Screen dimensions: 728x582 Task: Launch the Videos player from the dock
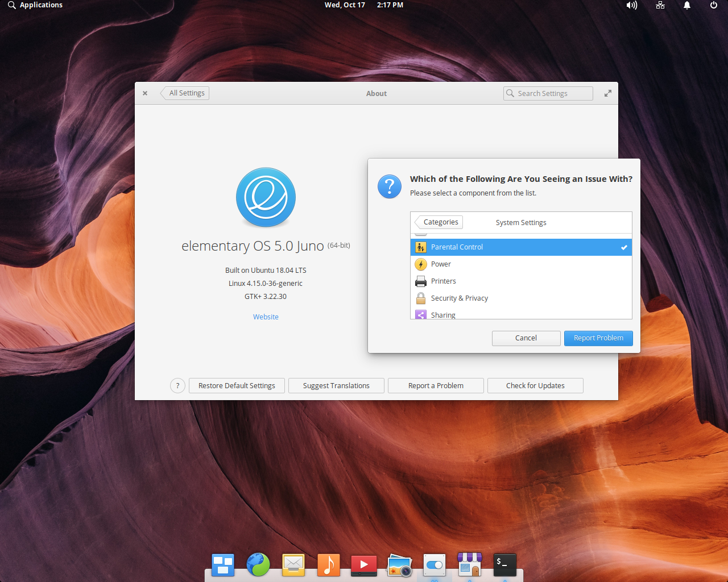point(363,565)
